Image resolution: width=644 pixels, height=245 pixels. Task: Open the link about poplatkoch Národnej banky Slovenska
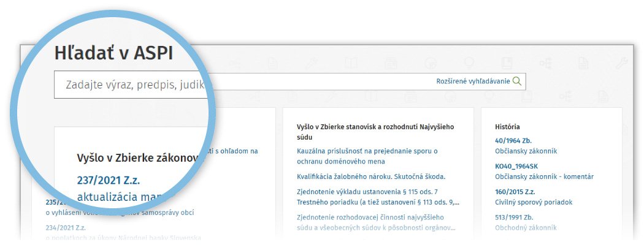tap(123, 238)
